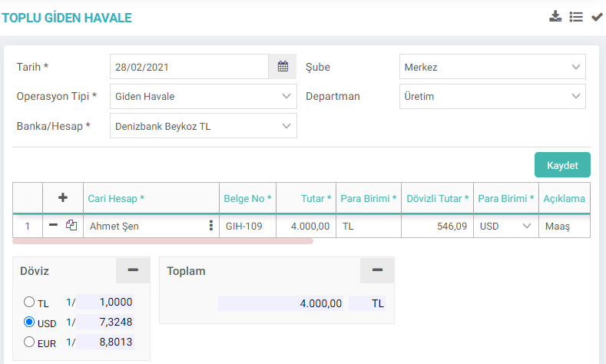Remove row 1 with the minus icon
606x364 pixels.
pos(54,226)
